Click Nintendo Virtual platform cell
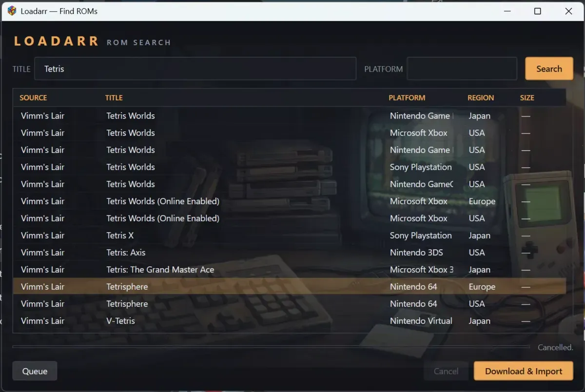The height and width of the screenshot is (392, 585). [x=421, y=320]
